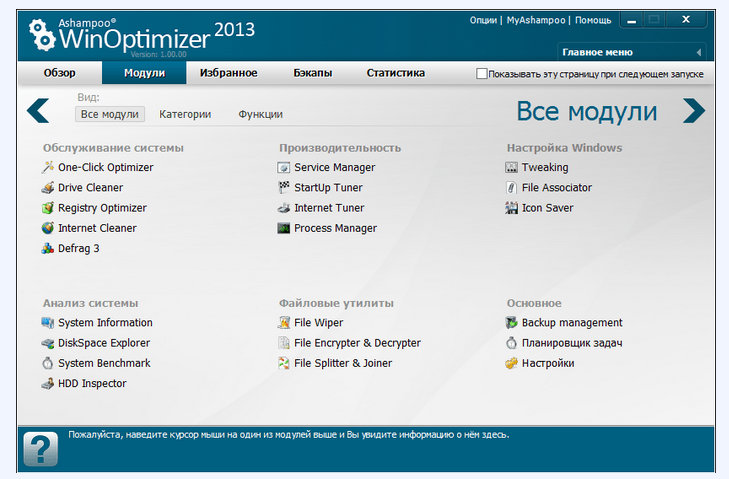Image resolution: width=729 pixels, height=479 pixels.
Task: Click the StartUp Tuner flag icon
Action: [284, 188]
